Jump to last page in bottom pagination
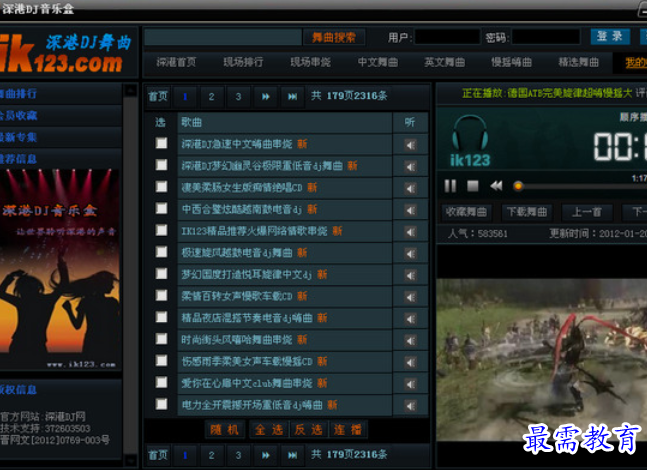647x470 pixels. (292, 455)
